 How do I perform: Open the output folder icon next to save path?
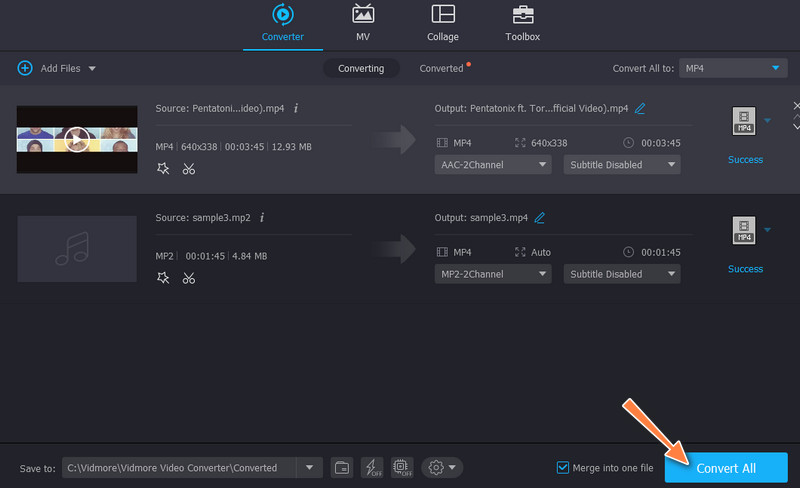pyautogui.click(x=341, y=467)
